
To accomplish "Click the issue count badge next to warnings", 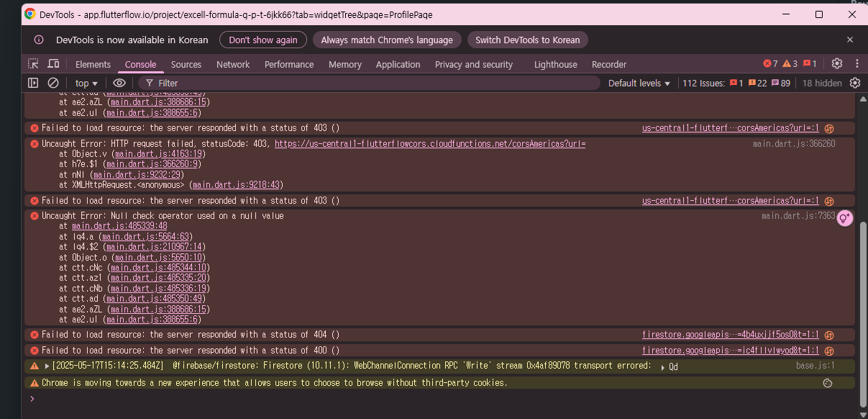I will tap(810, 64).
